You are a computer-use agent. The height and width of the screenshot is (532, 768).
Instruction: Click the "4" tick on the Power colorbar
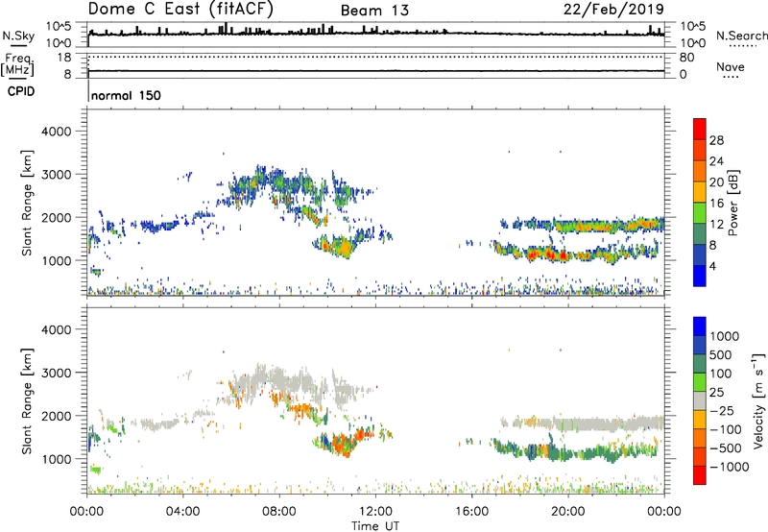point(713,267)
